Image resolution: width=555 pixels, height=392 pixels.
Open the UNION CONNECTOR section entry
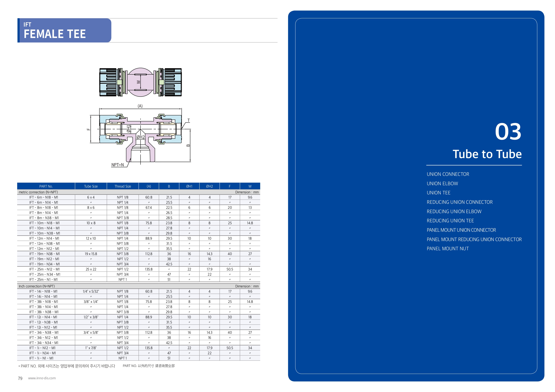(x=448, y=174)
